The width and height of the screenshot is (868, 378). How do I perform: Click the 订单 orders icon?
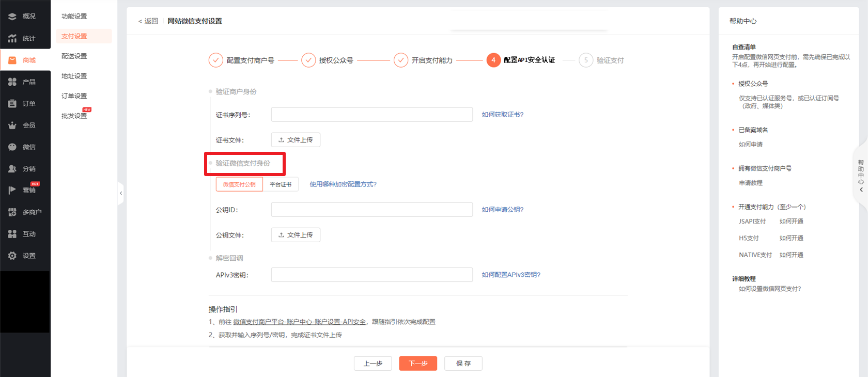tap(12, 103)
